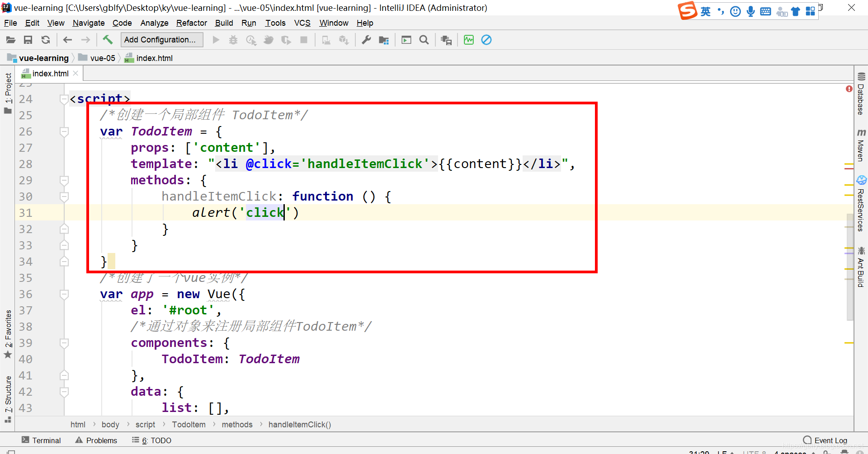Open the Event Log button
The width and height of the screenshot is (868, 454).
click(x=825, y=440)
